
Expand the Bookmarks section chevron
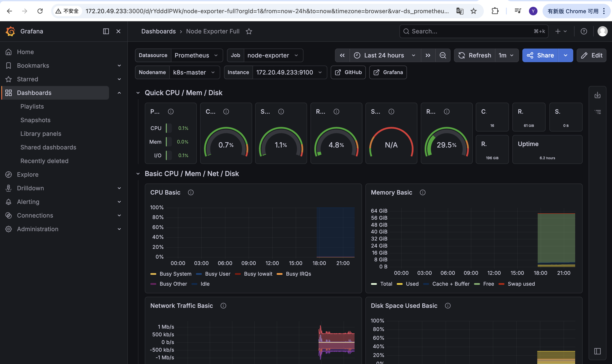[x=119, y=66]
